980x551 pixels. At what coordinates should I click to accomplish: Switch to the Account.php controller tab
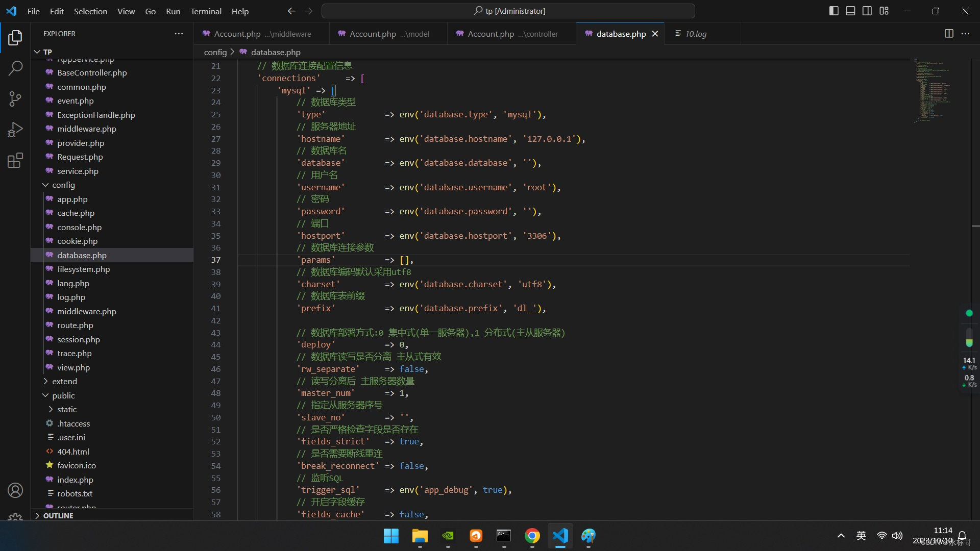pos(511,34)
